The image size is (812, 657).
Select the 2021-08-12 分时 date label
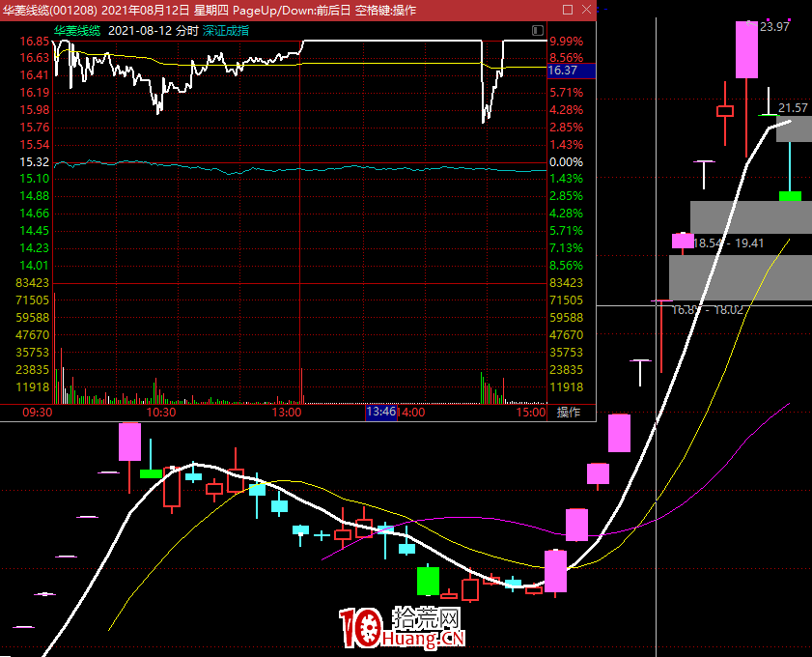tap(154, 31)
